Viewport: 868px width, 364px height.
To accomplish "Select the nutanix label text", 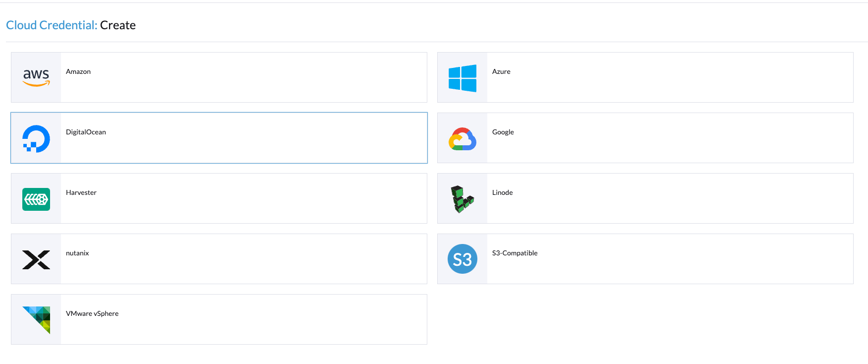I will [77, 253].
